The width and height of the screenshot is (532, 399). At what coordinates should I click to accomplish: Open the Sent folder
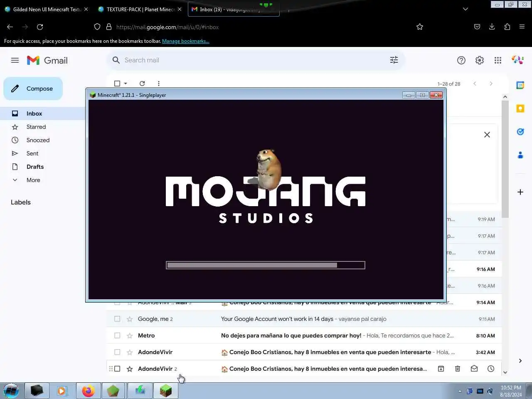click(32, 153)
